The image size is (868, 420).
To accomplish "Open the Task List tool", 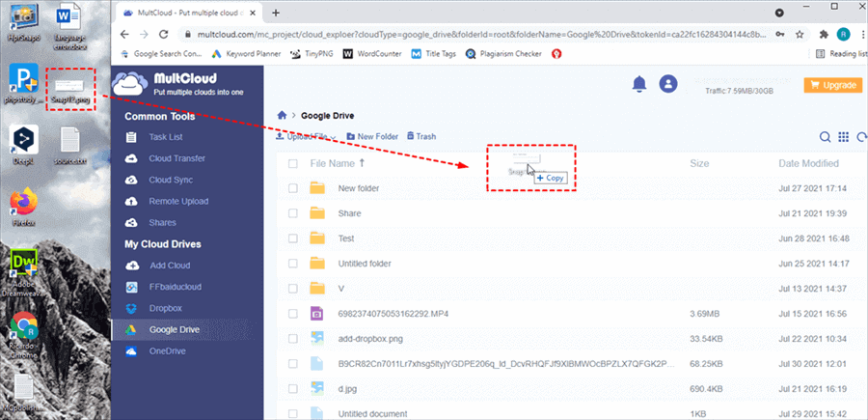I will [165, 137].
